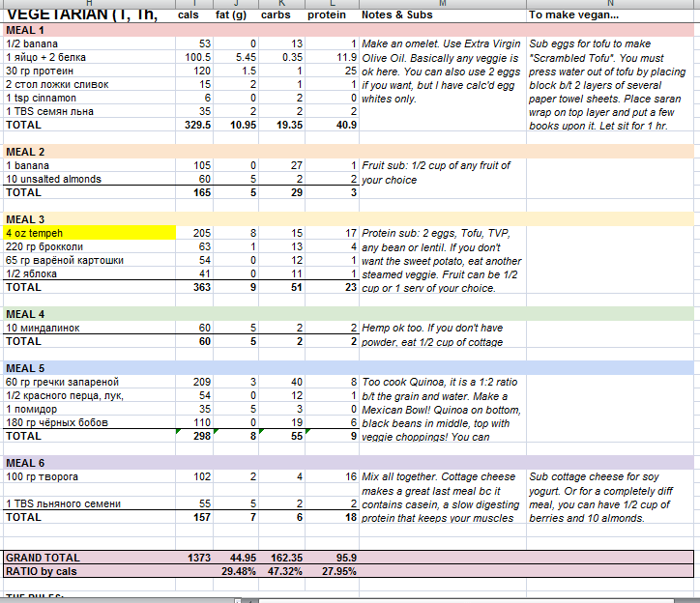Click the '100 гр творога' cell
Viewport: 700px width, 603px height.
tap(89, 476)
